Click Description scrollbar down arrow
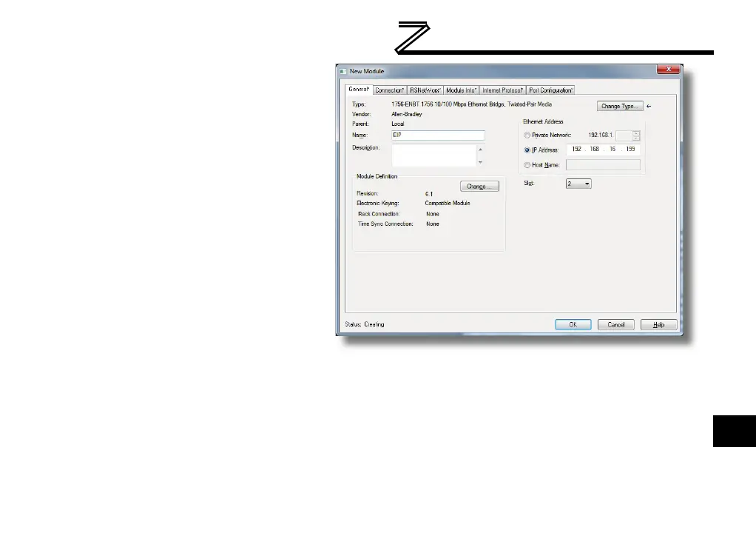 coord(480,162)
